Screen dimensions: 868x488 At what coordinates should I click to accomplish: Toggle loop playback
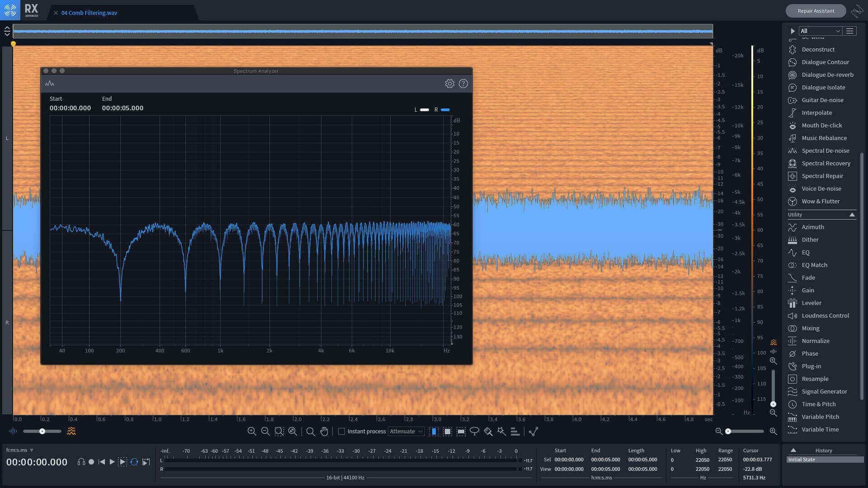[x=134, y=462]
